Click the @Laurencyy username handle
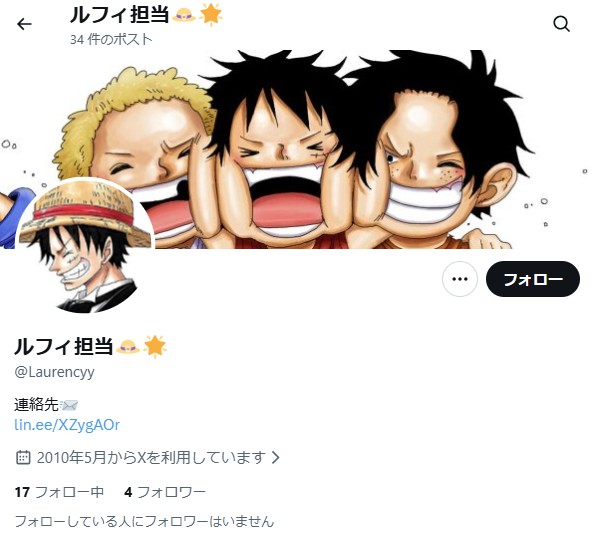The width and height of the screenshot is (593, 548). [54, 372]
